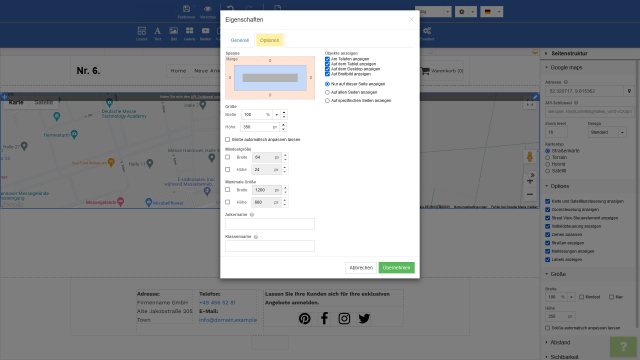Click the Facebook social icon
This screenshot has width=640, height=360.
click(x=324, y=318)
